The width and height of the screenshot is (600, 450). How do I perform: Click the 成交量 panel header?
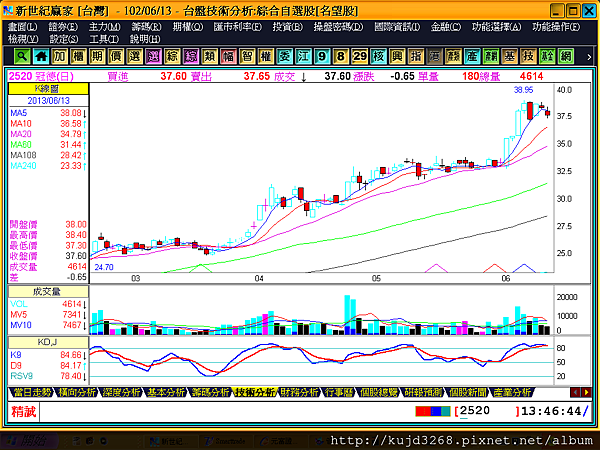pos(48,292)
